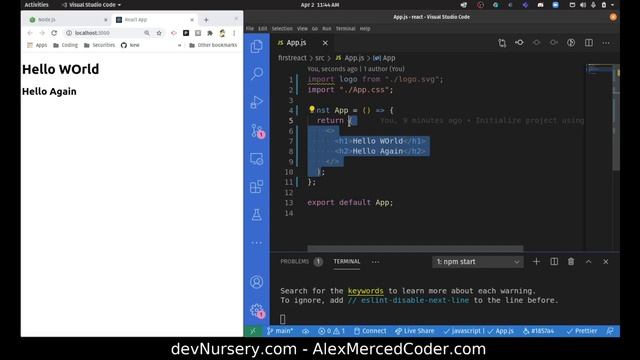Viewport: 640px width, 360px height.
Task: Expand the bookmarks overflow chevron
Action: [x=180, y=45]
